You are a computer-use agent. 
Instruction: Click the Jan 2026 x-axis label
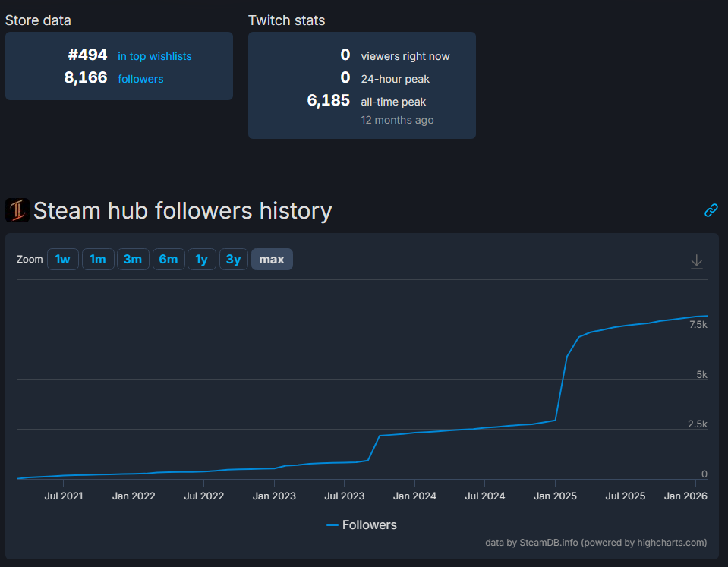(685, 496)
